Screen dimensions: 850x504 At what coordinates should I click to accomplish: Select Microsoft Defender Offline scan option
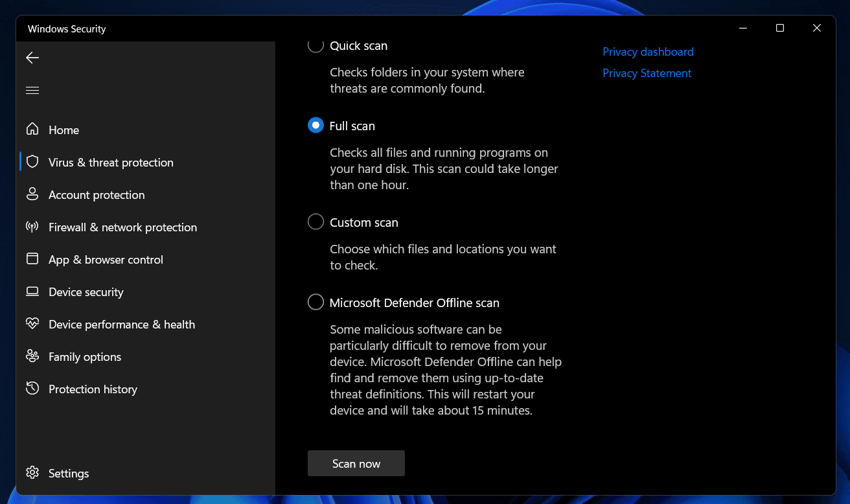(x=316, y=303)
